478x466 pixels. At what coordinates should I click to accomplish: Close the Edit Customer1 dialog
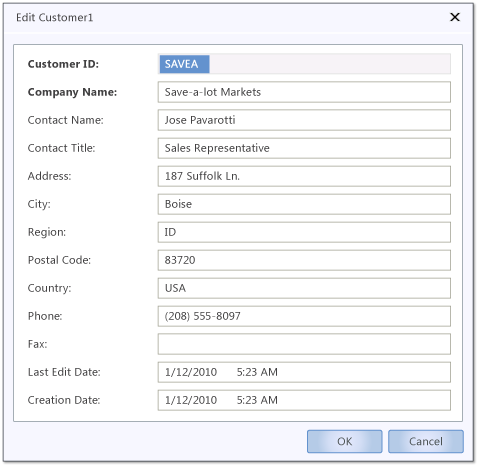(x=455, y=17)
